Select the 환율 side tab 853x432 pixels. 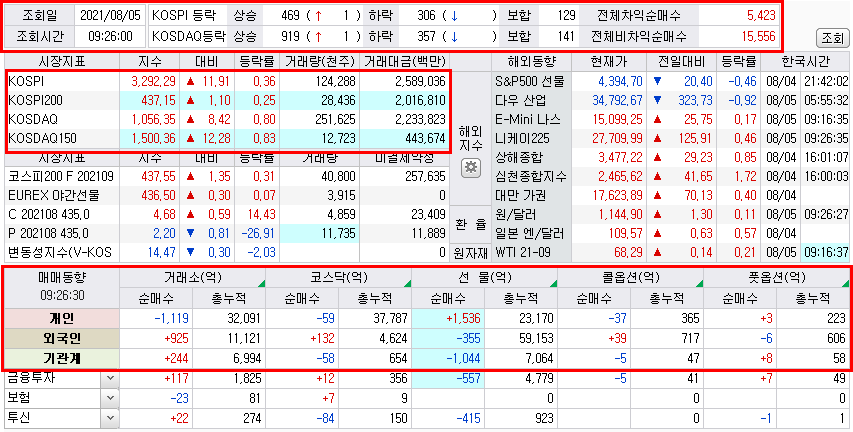pos(471,224)
